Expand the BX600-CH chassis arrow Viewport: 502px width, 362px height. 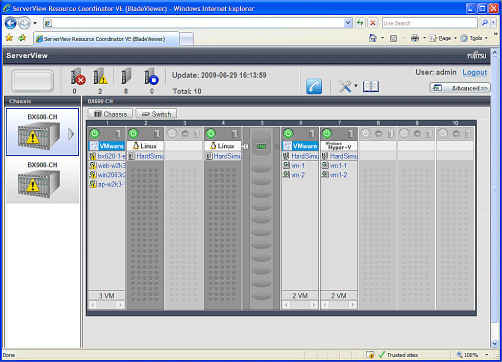click(x=71, y=134)
